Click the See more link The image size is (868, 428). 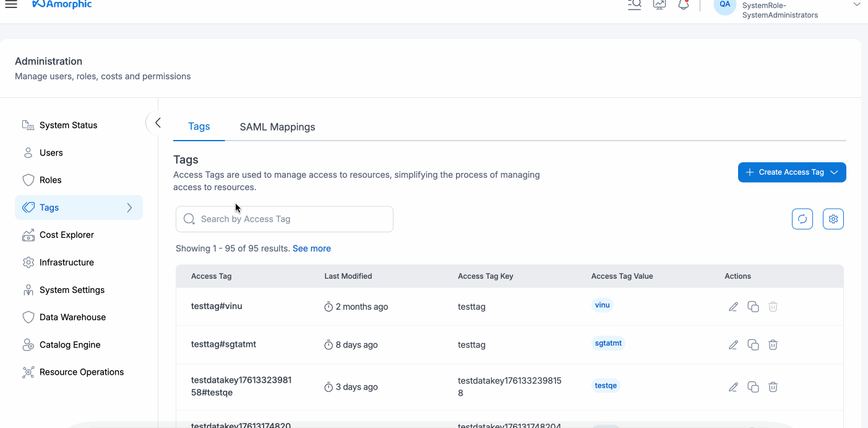(x=312, y=248)
